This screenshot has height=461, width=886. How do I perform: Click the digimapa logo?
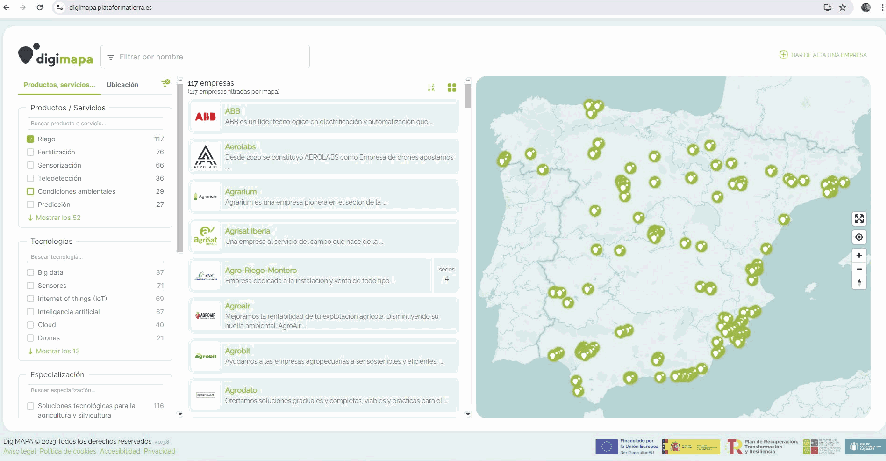(56, 55)
